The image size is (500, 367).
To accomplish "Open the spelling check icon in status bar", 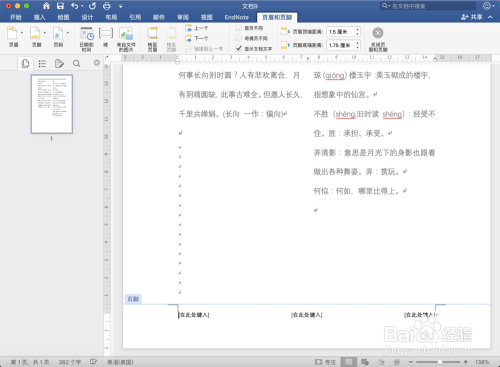I will point(93,362).
